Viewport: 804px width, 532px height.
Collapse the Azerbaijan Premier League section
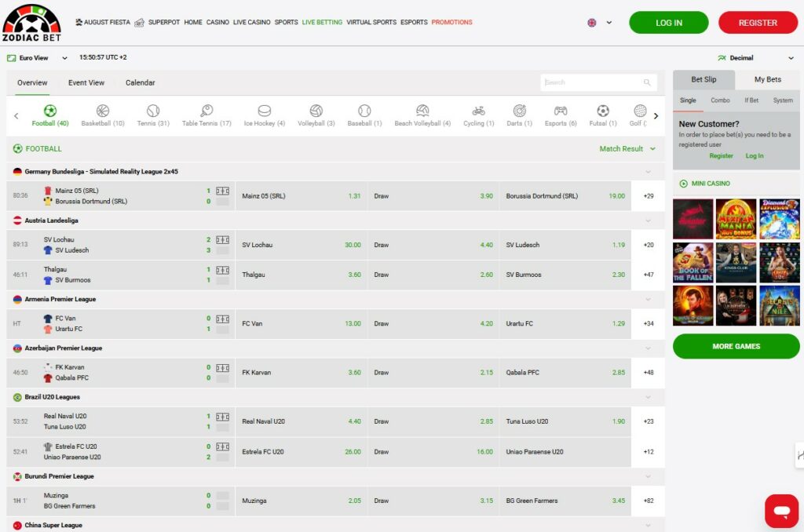648,348
